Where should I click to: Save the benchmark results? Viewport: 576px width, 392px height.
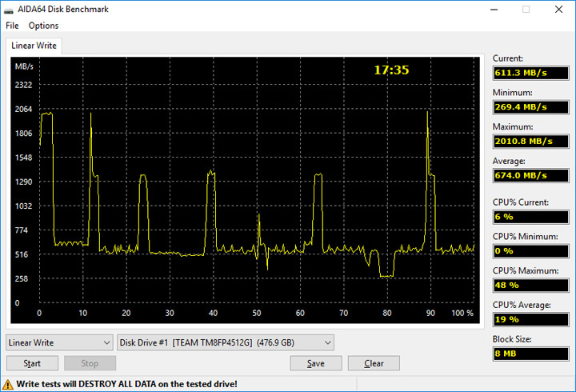(316, 363)
